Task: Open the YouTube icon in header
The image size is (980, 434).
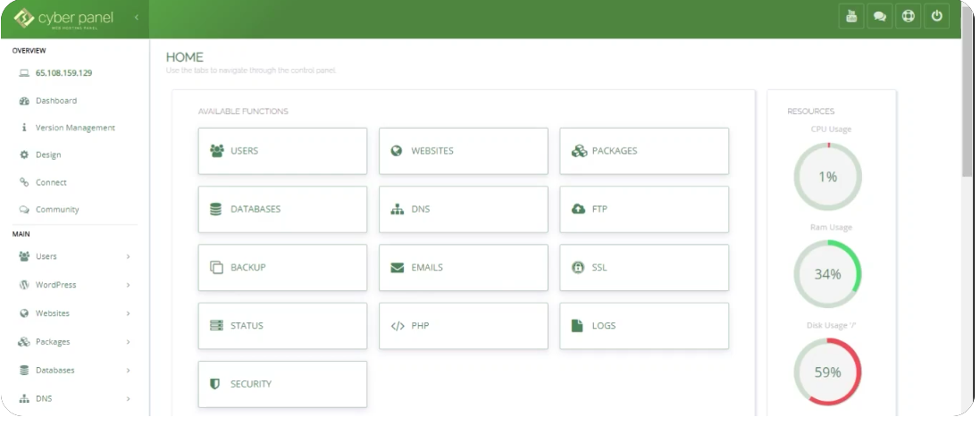Action: click(850, 17)
